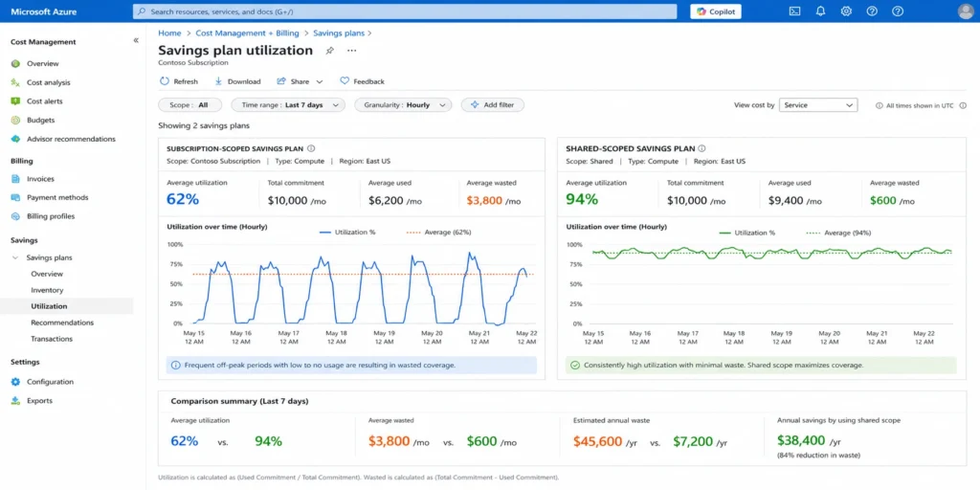
Task: Open the user account avatar
Action: (x=966, y=11)
